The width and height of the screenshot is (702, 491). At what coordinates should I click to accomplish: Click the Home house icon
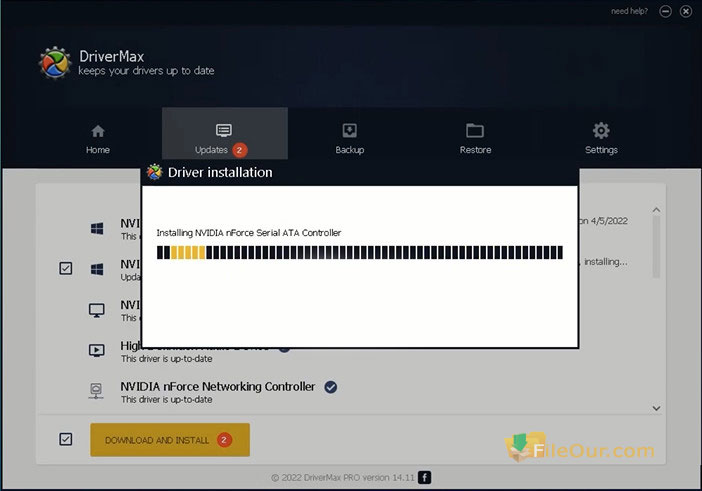98,132
